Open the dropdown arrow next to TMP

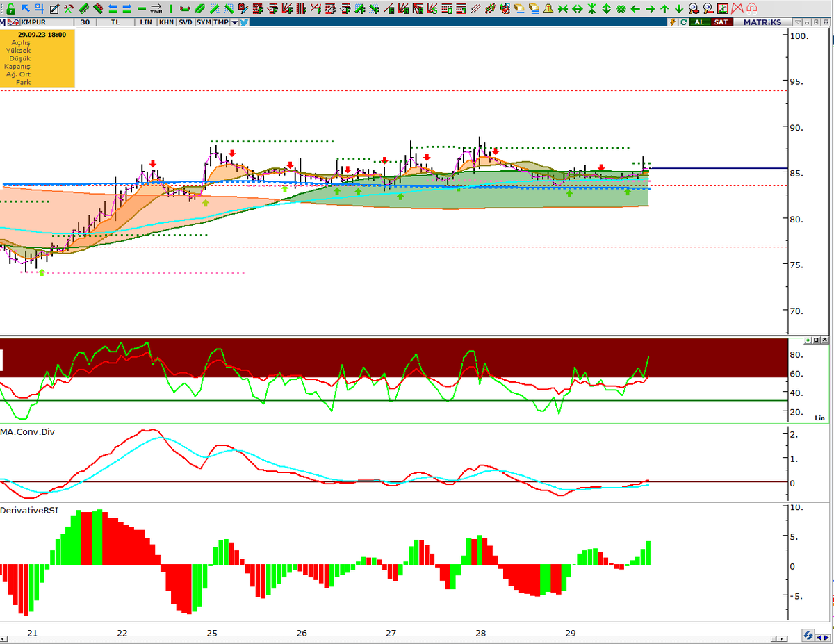pyautogui.click(x=235, y=22)
